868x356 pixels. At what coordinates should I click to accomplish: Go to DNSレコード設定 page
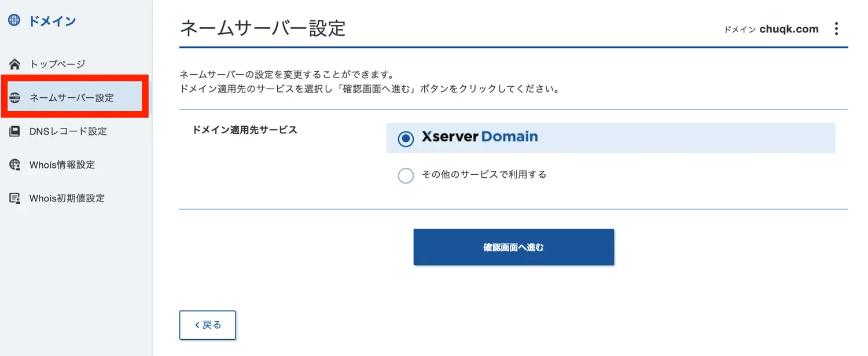(68, 131)
